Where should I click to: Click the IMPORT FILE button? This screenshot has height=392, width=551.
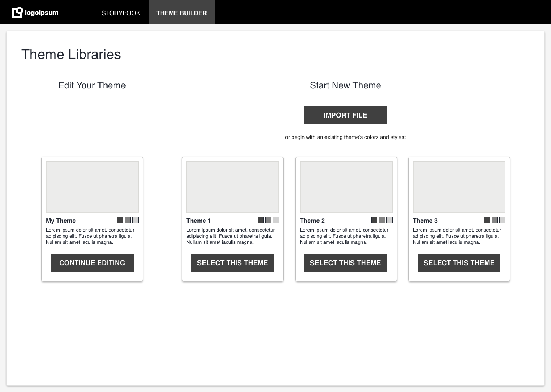(345, 115)
